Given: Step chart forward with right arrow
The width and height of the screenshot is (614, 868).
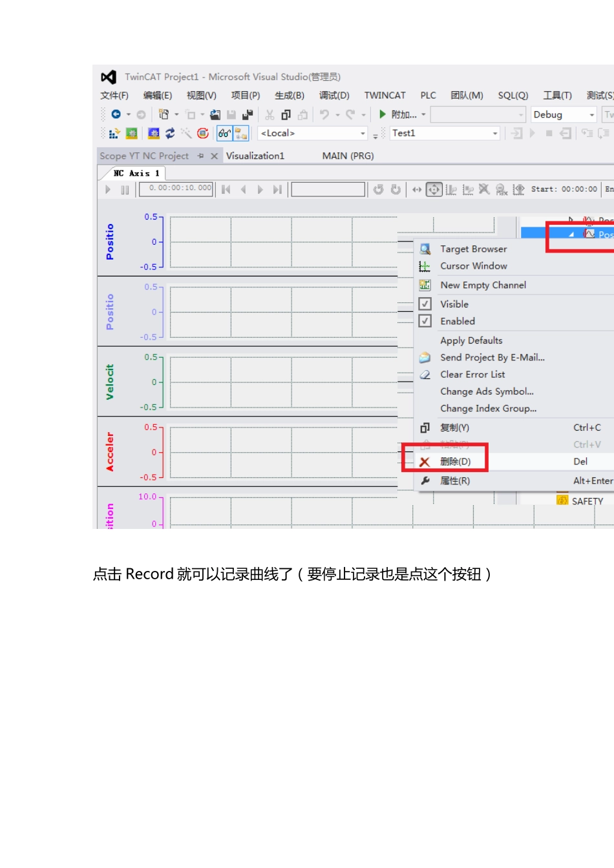Looking at the screenshot, I should (x=260, y=189).
